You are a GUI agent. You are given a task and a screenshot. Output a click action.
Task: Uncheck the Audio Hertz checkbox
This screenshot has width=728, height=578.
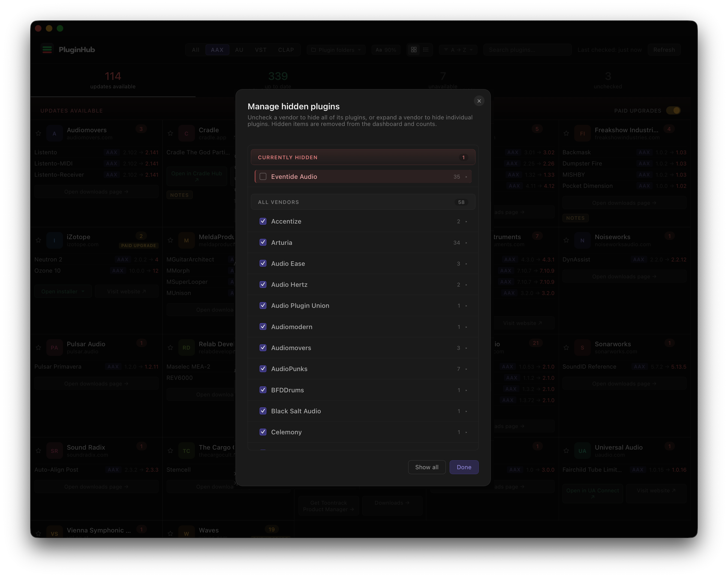pyautogui.click(x=263, y=284)
